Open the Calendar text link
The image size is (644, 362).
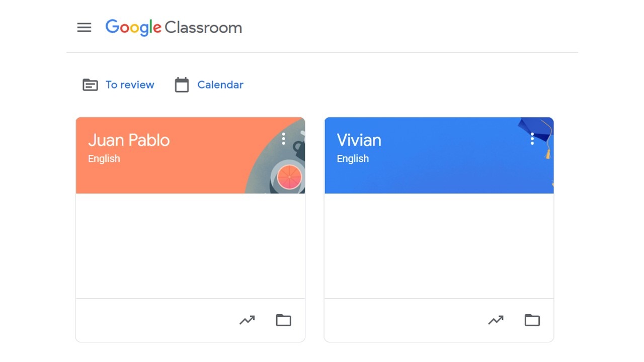pyautogui.click(x=220, y=85)
